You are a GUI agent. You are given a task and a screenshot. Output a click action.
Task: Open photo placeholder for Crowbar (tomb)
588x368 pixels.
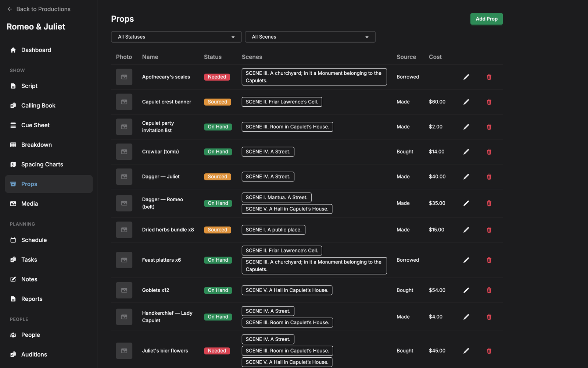124,152
